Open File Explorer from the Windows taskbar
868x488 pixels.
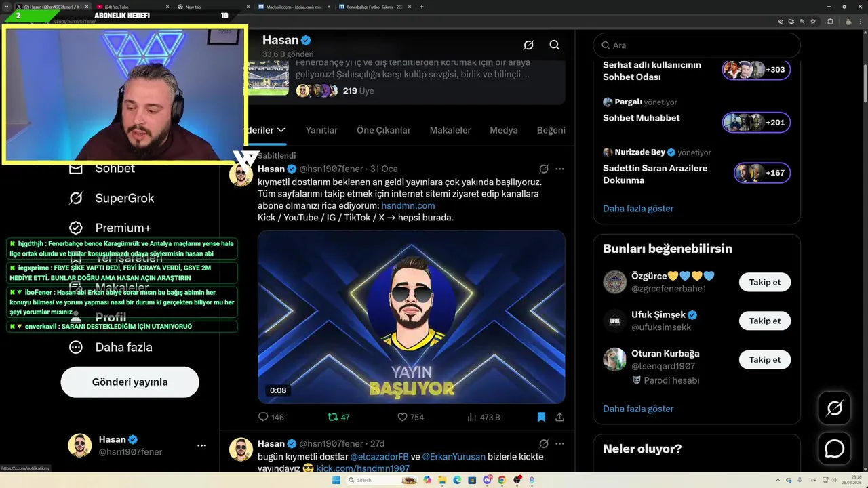click(x=442, y=480)
